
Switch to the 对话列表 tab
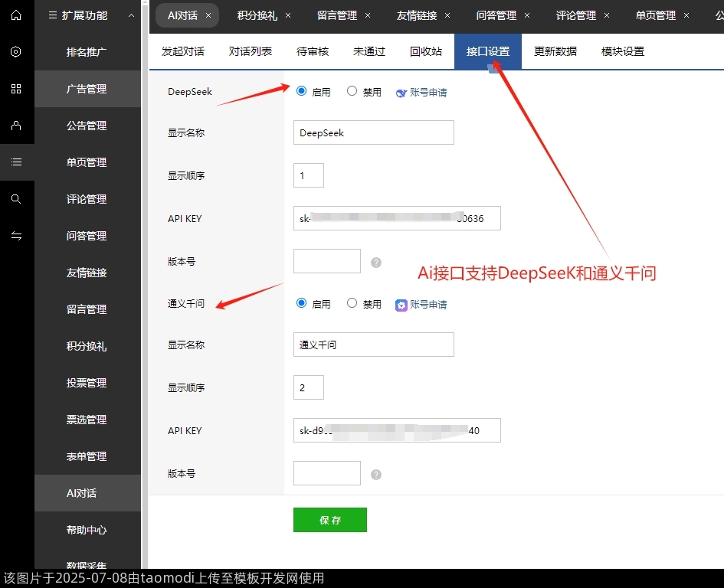coord(252,51)
